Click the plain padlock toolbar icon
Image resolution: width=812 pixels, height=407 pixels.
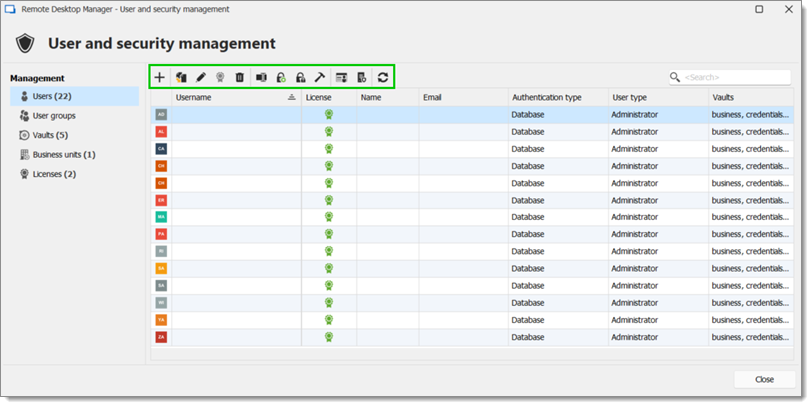pos(300,77)
